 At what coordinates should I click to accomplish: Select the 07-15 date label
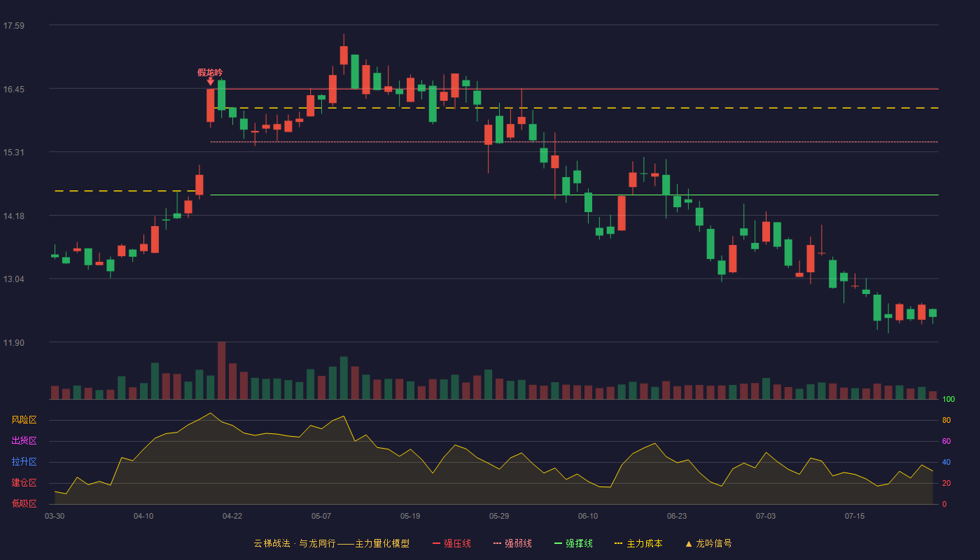pyautogui.click(x=855, y=516)
